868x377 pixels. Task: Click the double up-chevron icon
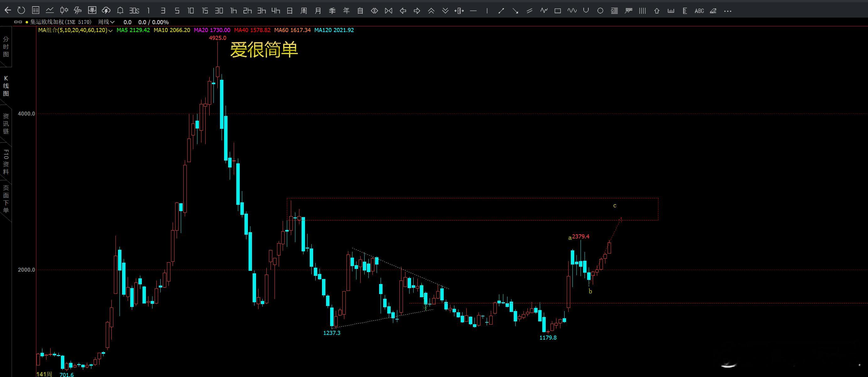click(x=431, y=11)
